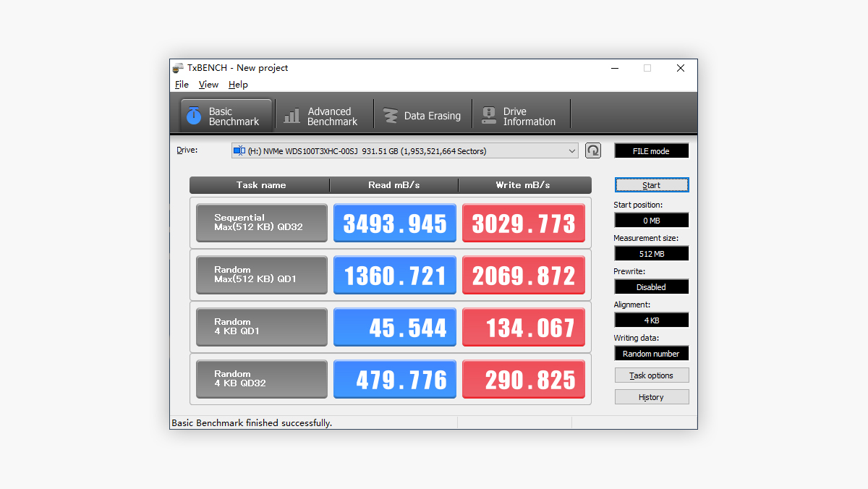This screenshot has height=489, width=868.
Task: Toggle the Sequential Max(512 KB) QD32 task
Action: click(x=261, y=223)
